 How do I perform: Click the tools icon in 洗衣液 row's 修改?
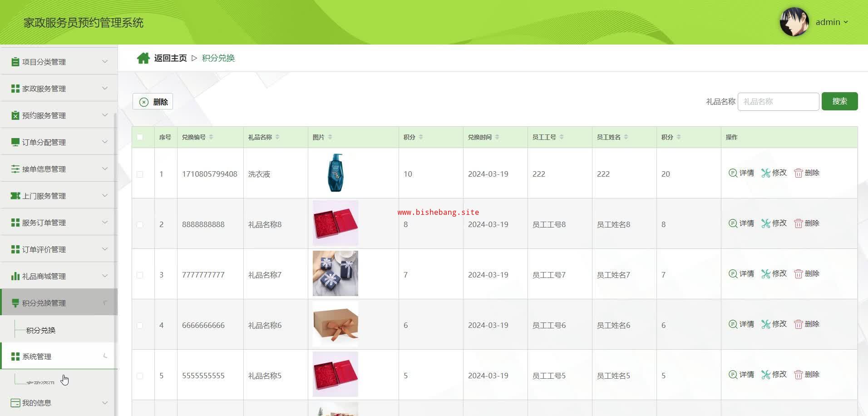[766, 173]
